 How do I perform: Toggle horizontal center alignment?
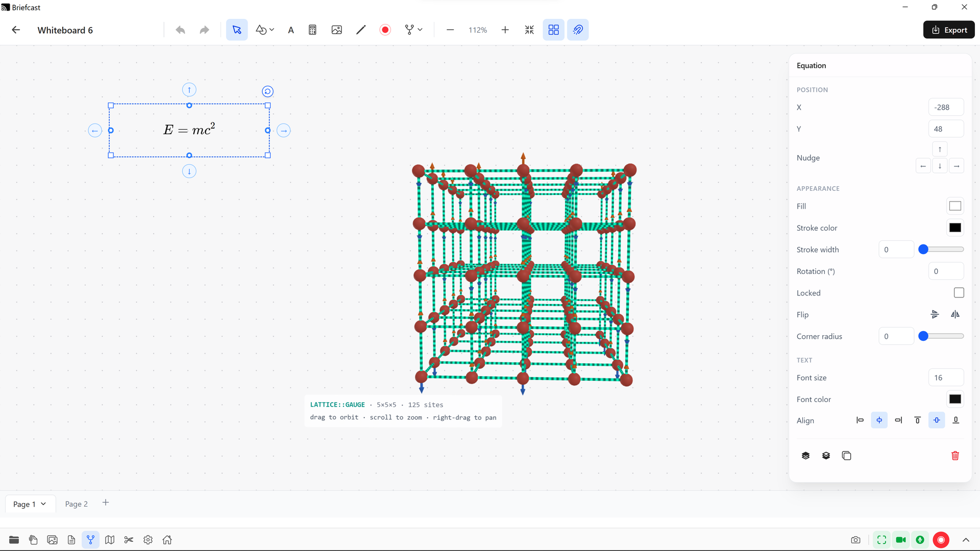click(x=879, y=420)
